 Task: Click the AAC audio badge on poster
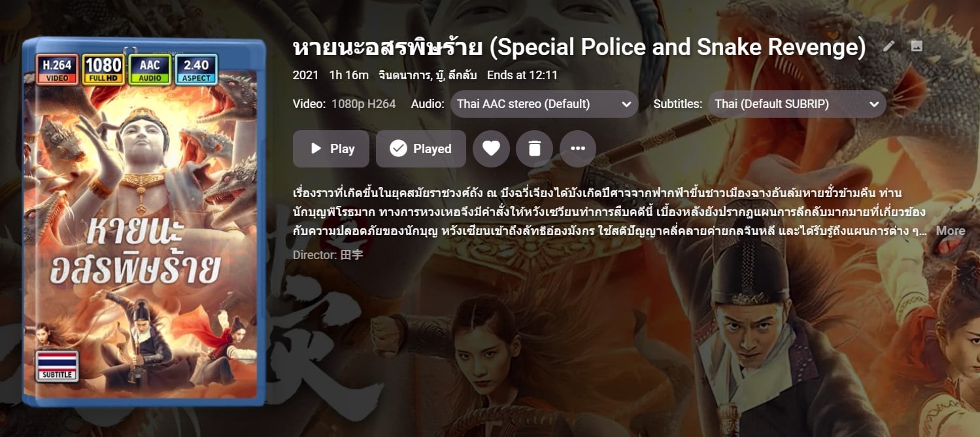click(150, 70)
